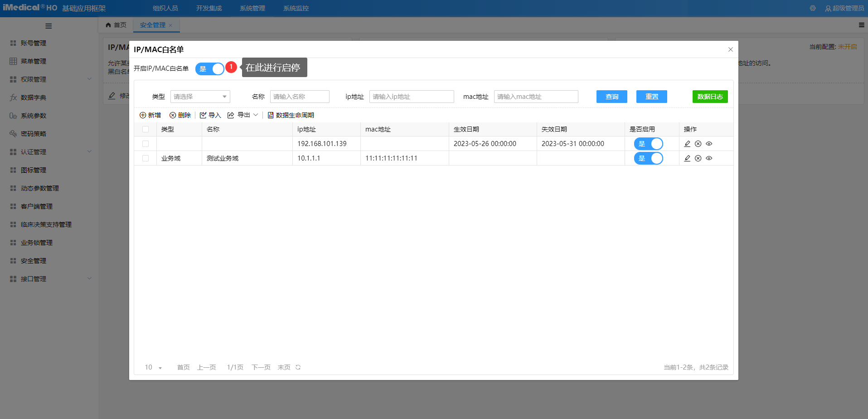Open the page size dropdown showing 10
The height and width of the screenshot is (419, 868).
click(x=154, y=367)
